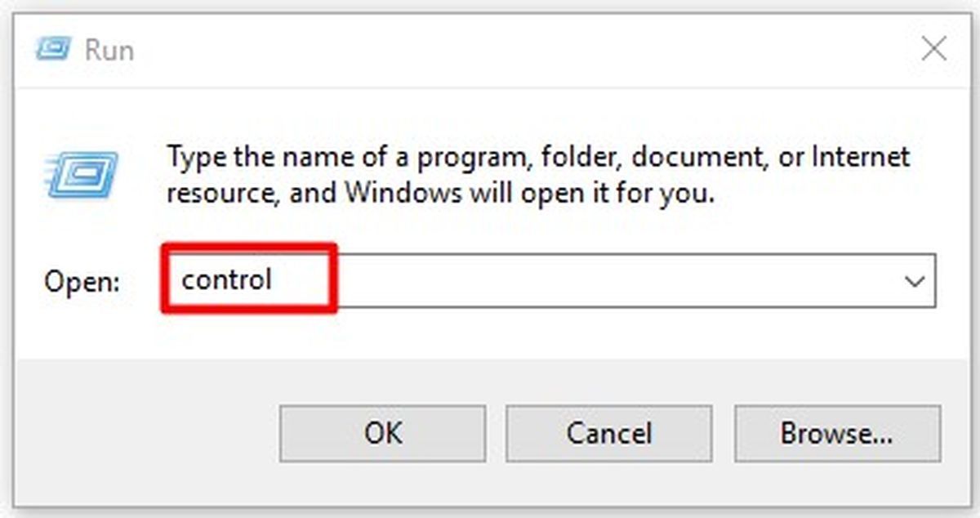980x518 pixels.
Task: Close the Run dialog with the X
Action: click(x=933, y=50)
